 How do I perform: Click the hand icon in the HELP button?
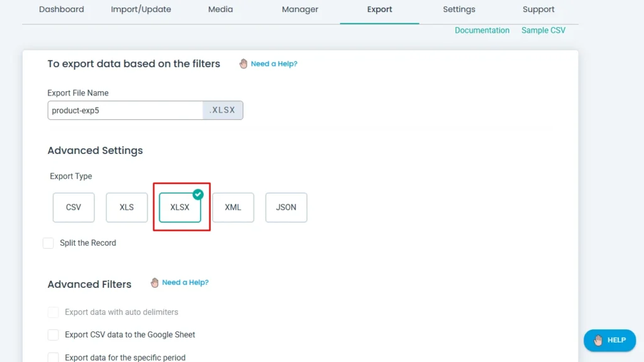click(598, 340)
